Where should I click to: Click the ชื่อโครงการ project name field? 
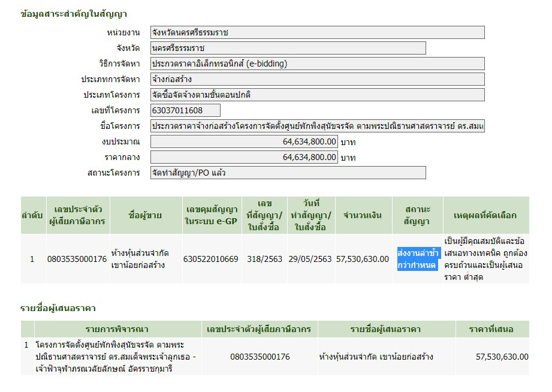point(317,126)
